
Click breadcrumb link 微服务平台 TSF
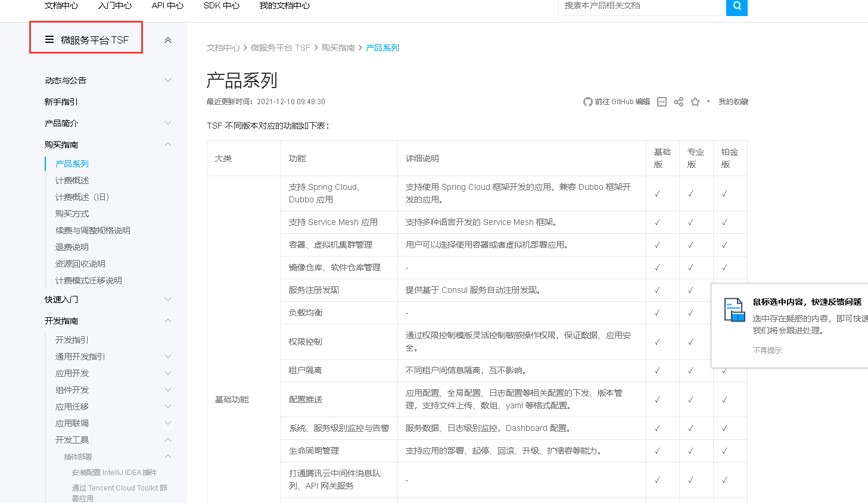click(281, 48)
